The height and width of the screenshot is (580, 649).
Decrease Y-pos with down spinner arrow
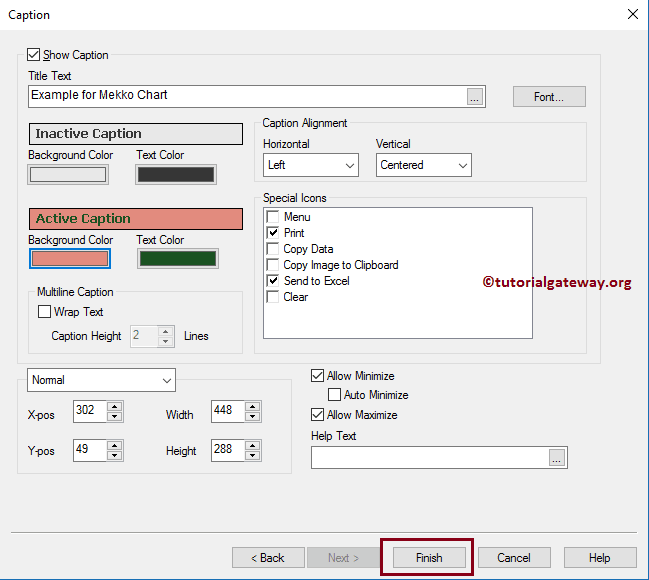[115, 456]
